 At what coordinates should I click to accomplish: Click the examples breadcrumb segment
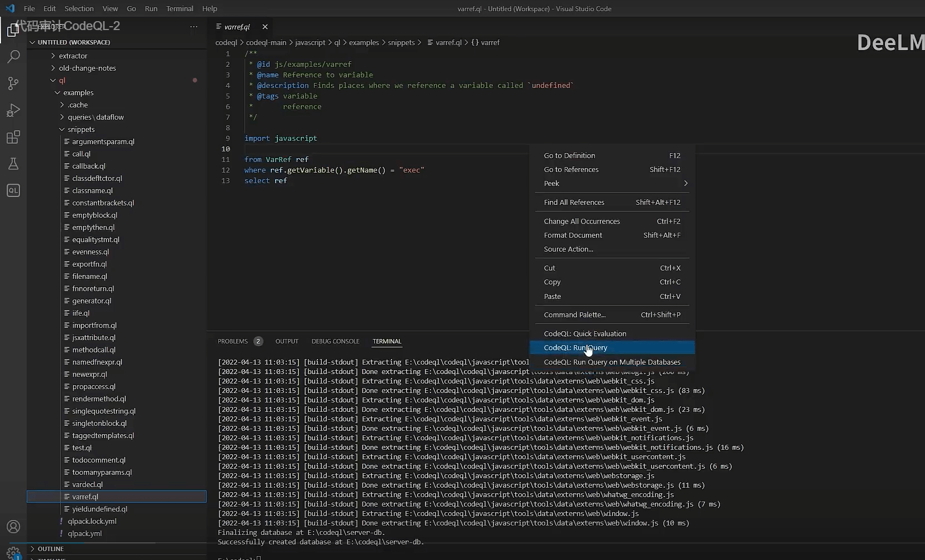coord(364,42)
